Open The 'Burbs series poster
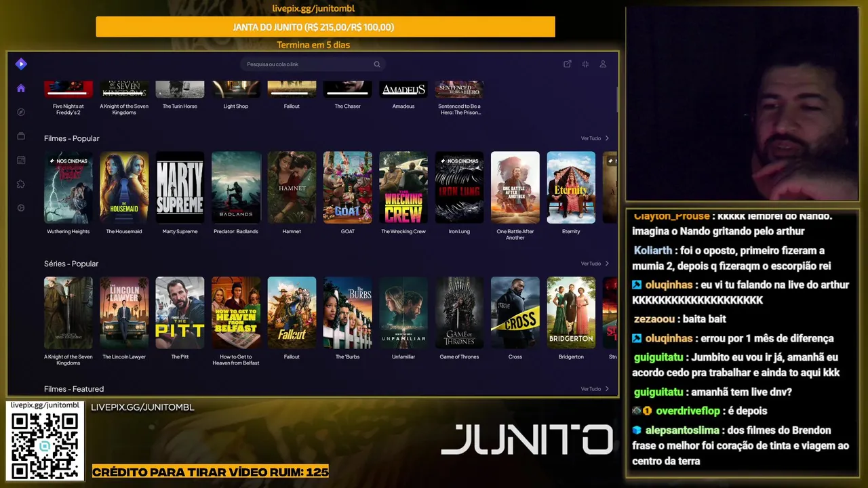Screen dimensions: 868x488 click(347, 313)
